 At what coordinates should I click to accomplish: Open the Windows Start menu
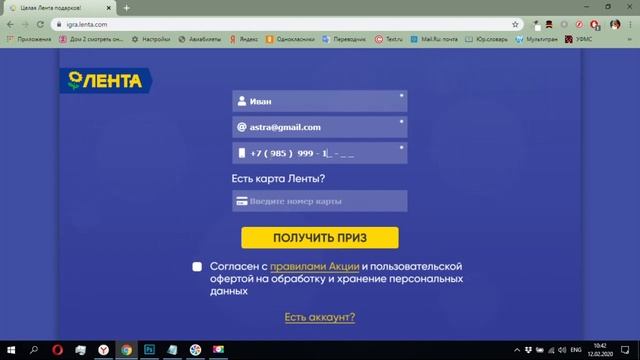pyautogui.click(x=11, y=350)
